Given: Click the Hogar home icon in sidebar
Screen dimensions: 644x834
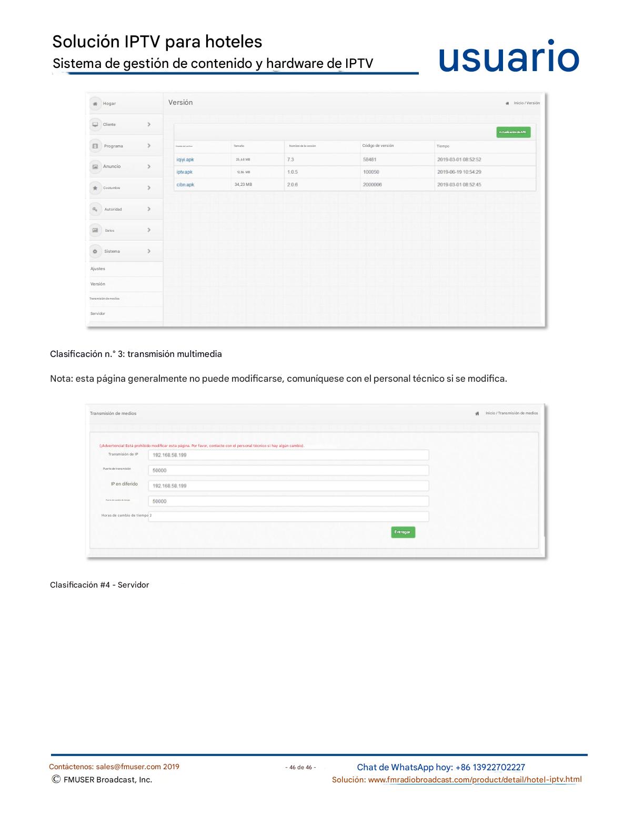Looking at the screenshot, I should coord(95,104).
